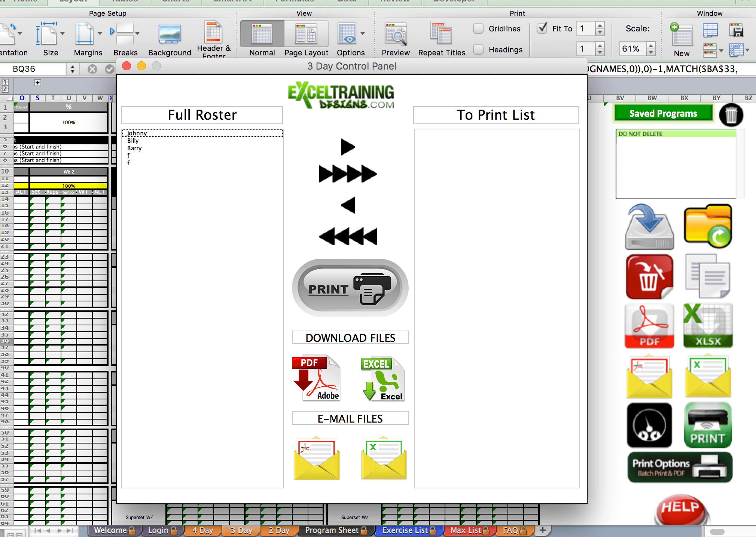
Task: Remove all names with the quadruple left arrow
Action: 348,236
